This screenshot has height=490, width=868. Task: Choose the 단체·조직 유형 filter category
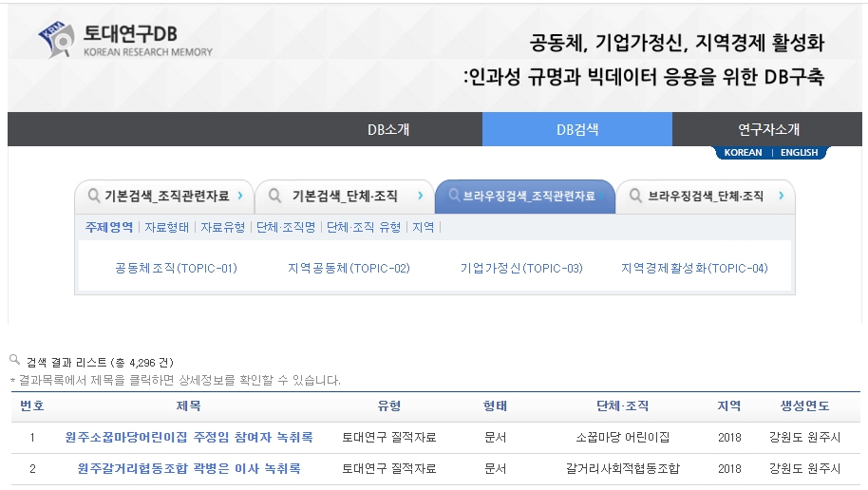coord(364,227)
